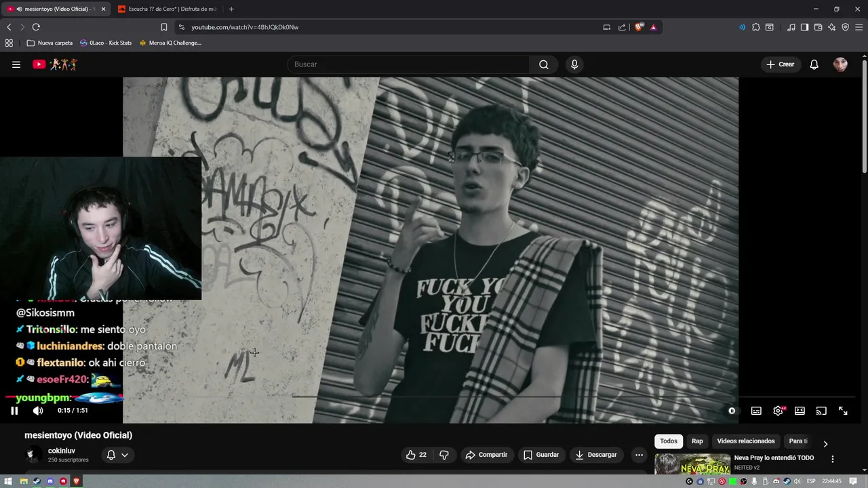Open options menu for Neva Pray video
The height and width of the screenshot is (488, 868).
coord(833,459)
